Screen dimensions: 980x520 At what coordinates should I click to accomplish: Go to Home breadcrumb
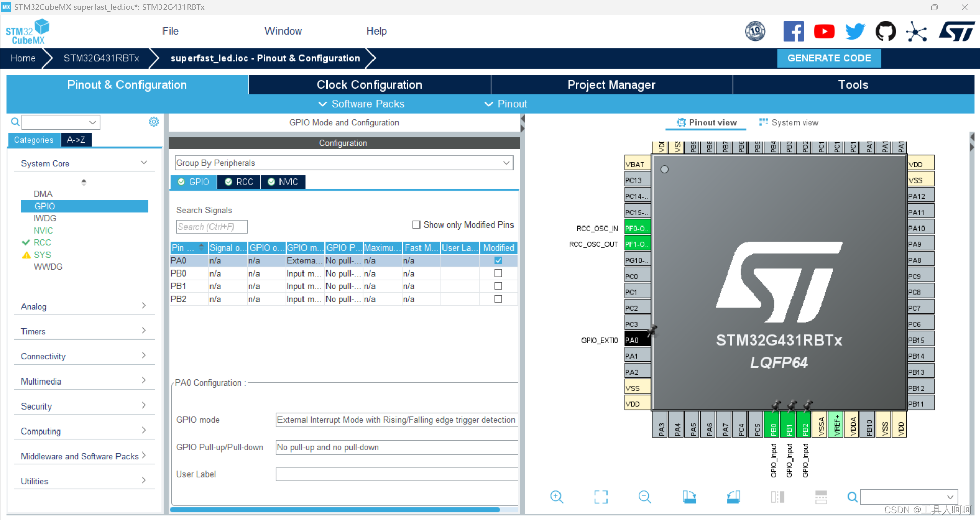click(23, 58)
